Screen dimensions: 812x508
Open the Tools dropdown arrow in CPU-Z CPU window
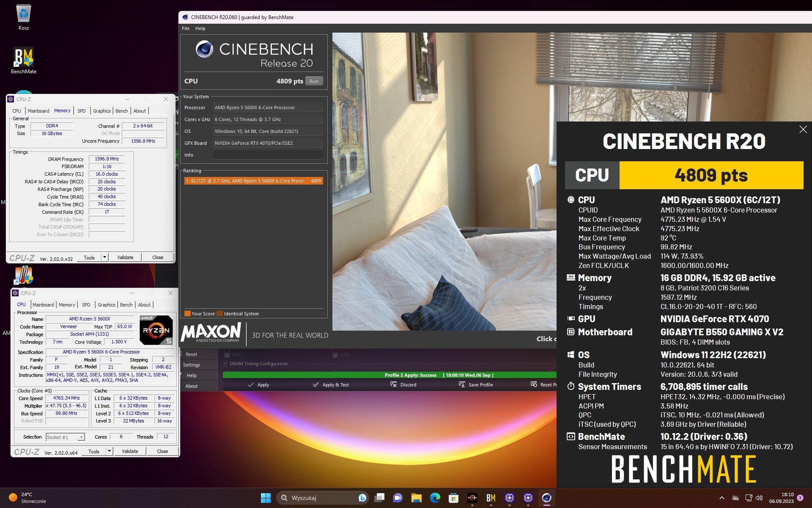[109, 451]
